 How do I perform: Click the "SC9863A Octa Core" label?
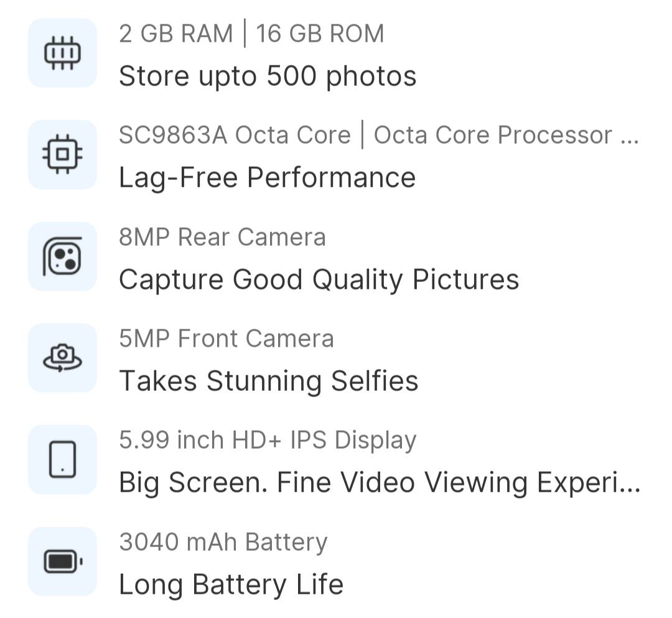(235, 135)
